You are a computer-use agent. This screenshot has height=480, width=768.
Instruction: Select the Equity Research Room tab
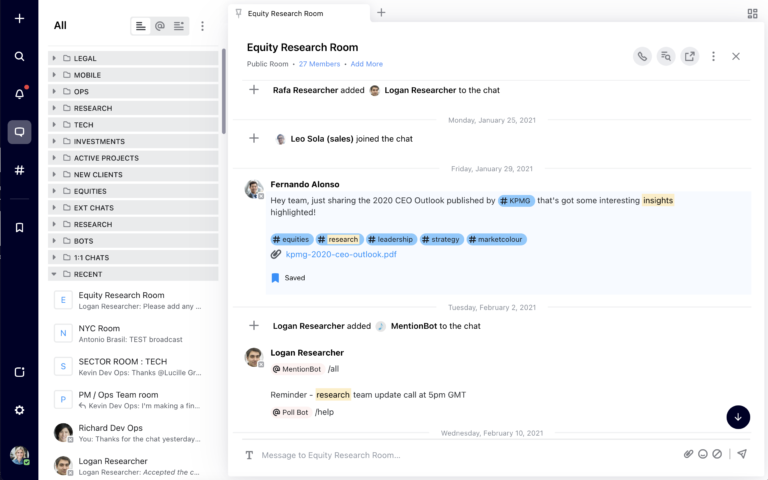[298, 13]
